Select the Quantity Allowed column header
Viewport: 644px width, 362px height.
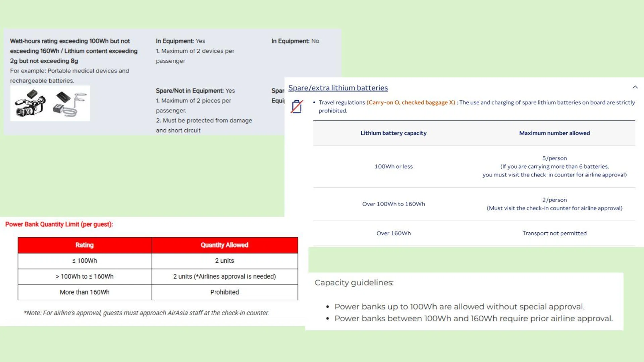tap(224, 245)
